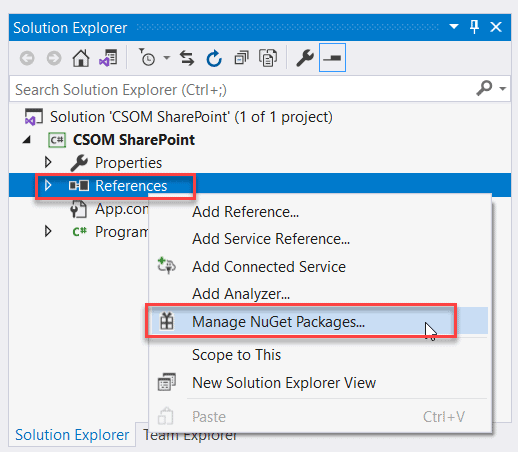Viewport: 518px width, 452px height.
Task: Open the Solution Explorer window position dropdown
Action: click(454, 26)
